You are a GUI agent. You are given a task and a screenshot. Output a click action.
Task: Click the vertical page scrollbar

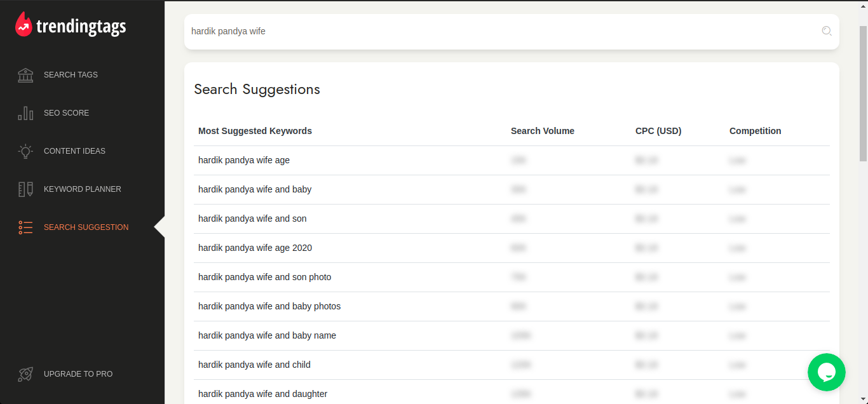tap(863, 95)
